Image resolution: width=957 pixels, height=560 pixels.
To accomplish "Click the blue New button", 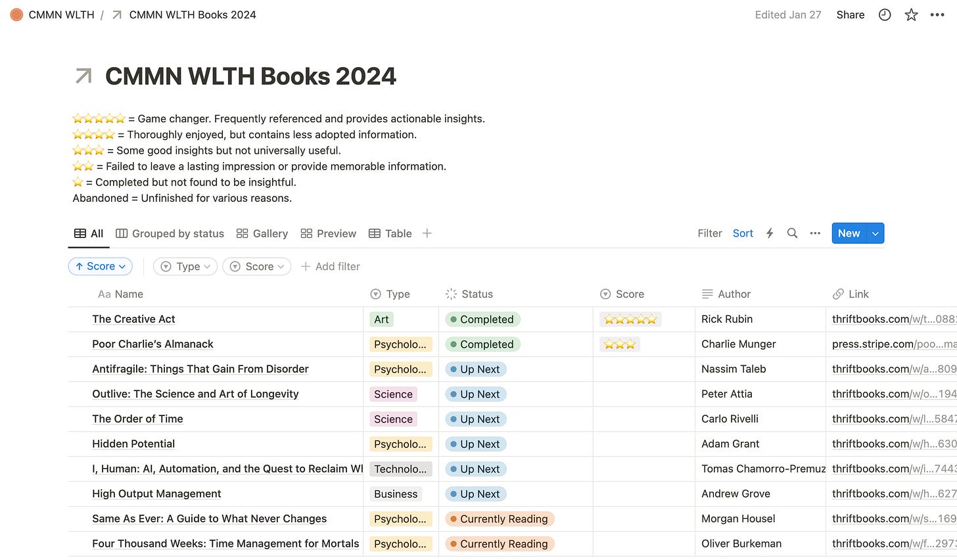I will click(x=849, y=233).
